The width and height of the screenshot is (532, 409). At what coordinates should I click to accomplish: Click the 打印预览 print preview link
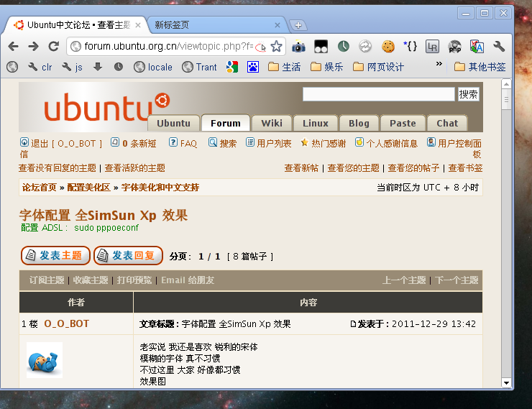[x=134, y=280]
